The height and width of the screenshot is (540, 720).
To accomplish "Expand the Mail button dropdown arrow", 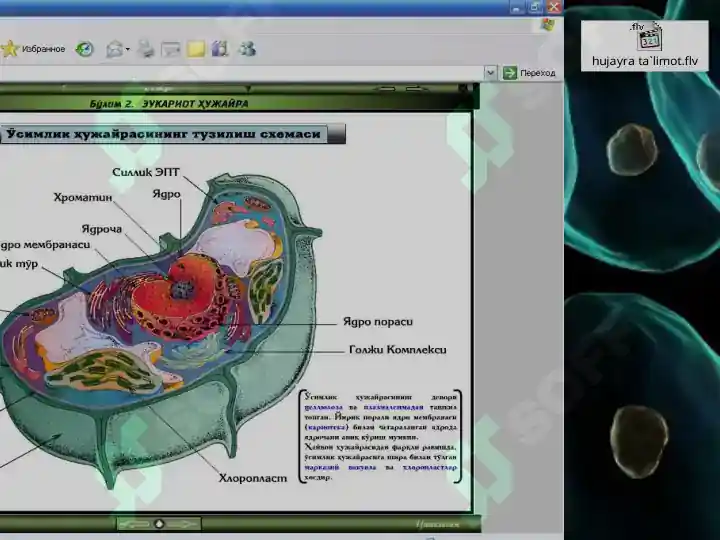I will (128, 49).
